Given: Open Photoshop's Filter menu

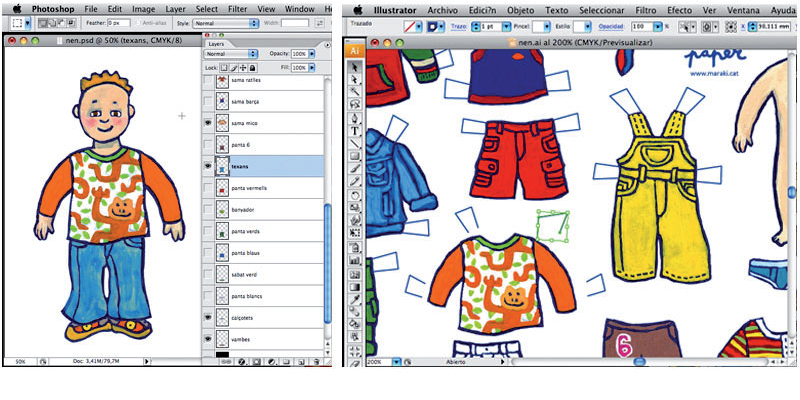Looking at the screenshot, I should tap(237, 9).
